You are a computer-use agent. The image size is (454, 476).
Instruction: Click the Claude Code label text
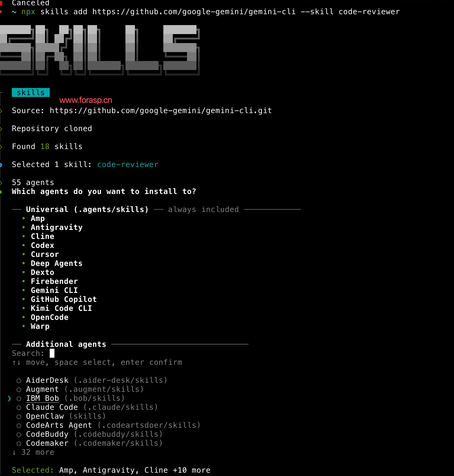(52, 407)
